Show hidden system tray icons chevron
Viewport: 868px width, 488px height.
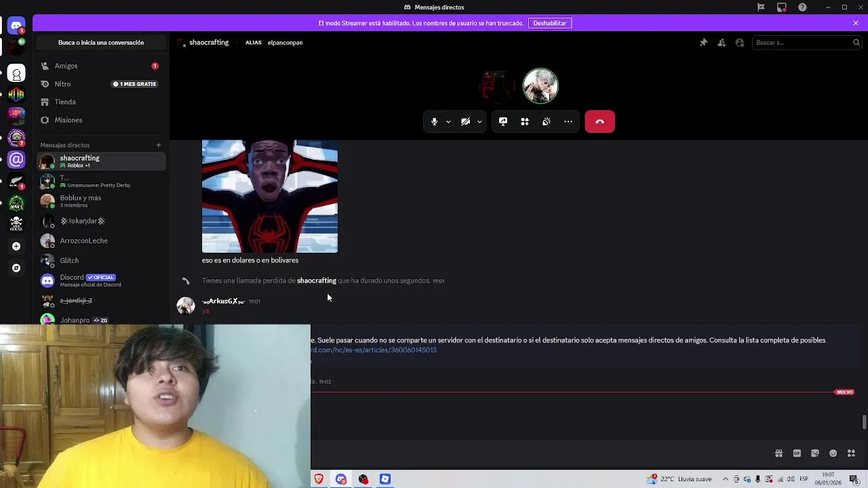[x=726, y=479]
